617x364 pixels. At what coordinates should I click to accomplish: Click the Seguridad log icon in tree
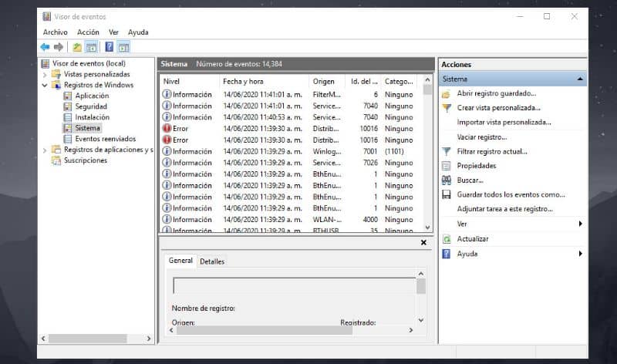68,106
